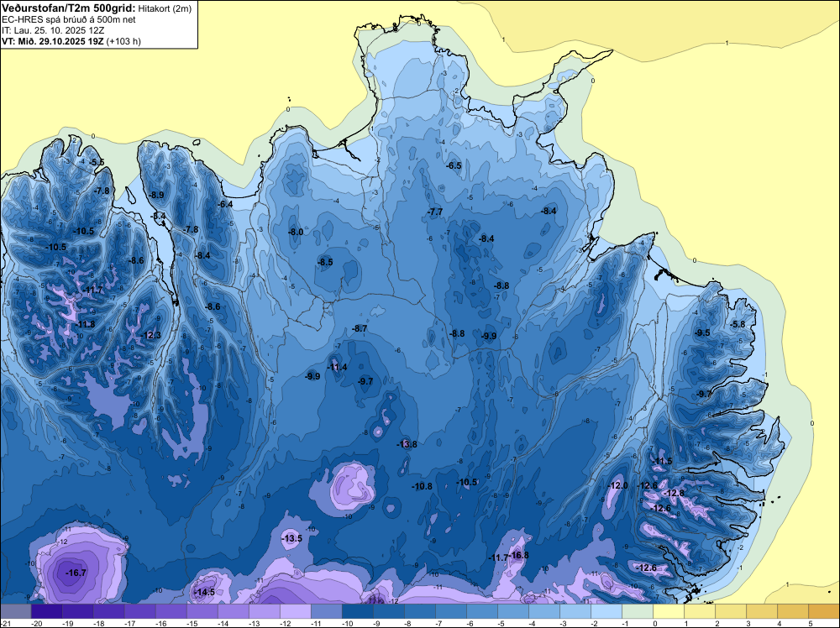The width and height of the screenshot is (840, 628).
Task: Click the -16.7 temperature label
Action: pyautogui.click(x=76, y=573)
